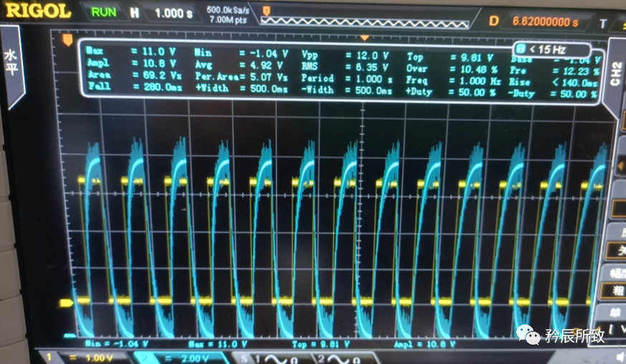Viewport: 626px width, 364px height.
Task: Select the horizontal timebase H 1.000 s
Action: [162, 13]
